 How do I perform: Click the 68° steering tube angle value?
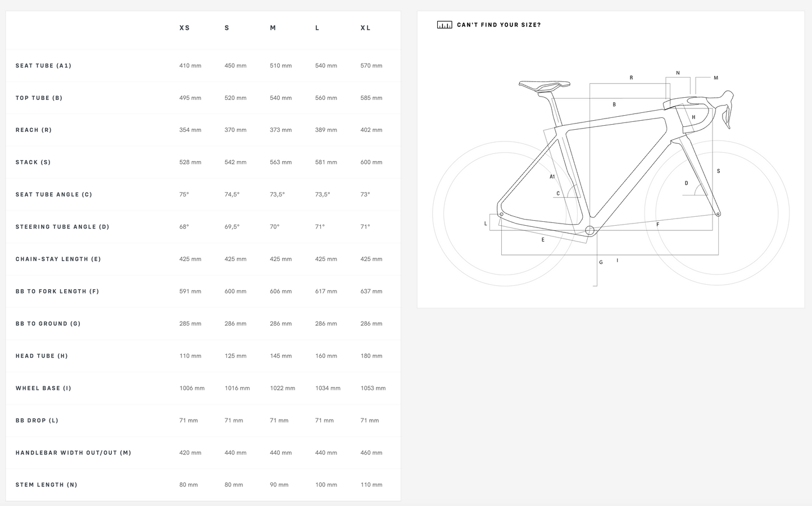[184, 227]
